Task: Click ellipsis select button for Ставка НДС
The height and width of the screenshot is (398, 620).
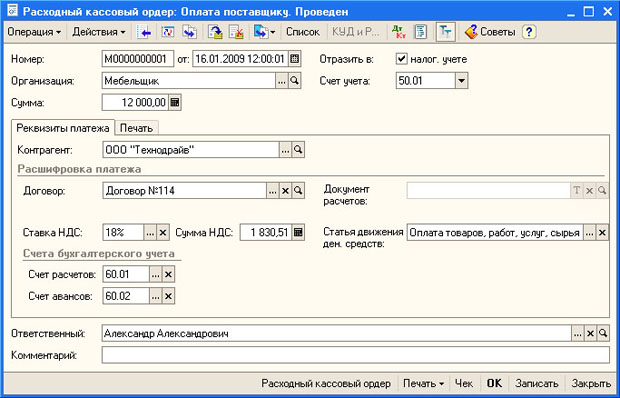Action: click(x=150, y=232)
